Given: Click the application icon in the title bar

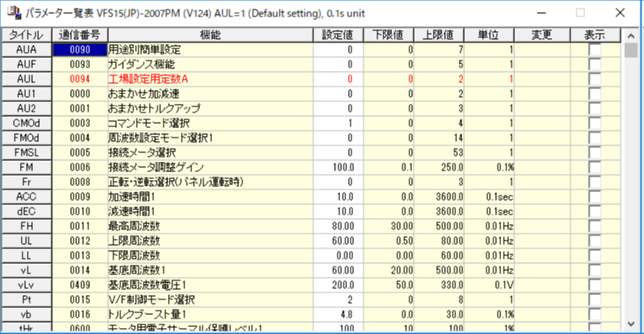Looking at the screenshot, I should click(x=14, y=13).
